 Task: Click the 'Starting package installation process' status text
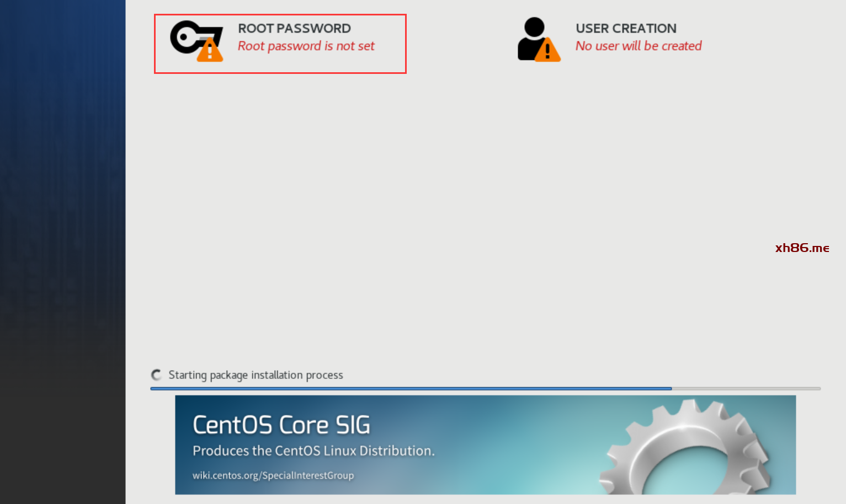pyautogui.click(x=256, y=375)
